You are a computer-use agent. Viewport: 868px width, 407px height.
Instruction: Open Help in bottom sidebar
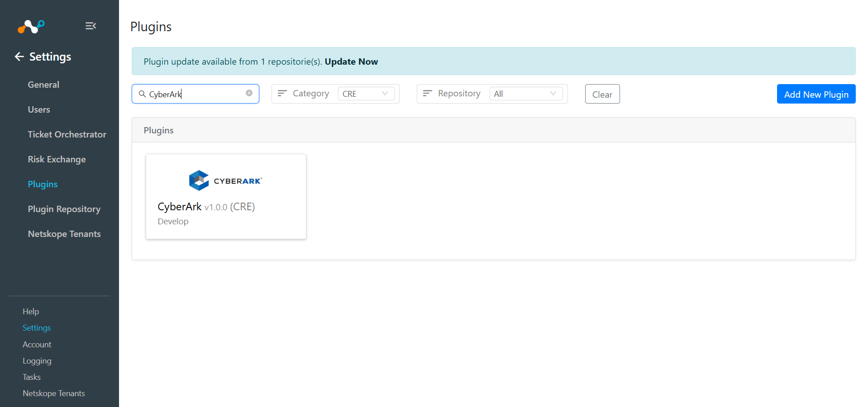click(x=31, y=312)
